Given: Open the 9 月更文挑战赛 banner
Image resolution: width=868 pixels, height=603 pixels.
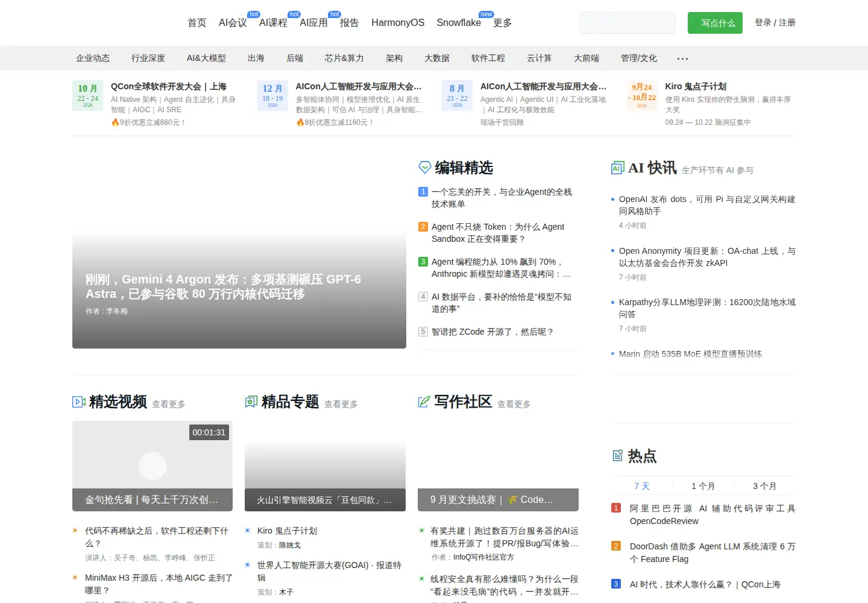Looking at the screenshot, I should [x=498, y=466].
